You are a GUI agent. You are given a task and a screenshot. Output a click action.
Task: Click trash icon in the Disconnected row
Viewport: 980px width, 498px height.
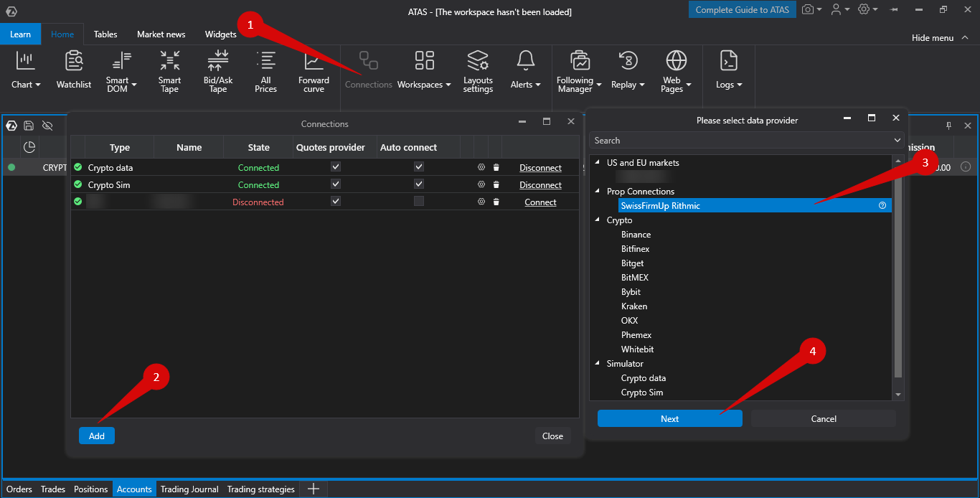pos(496,202)
